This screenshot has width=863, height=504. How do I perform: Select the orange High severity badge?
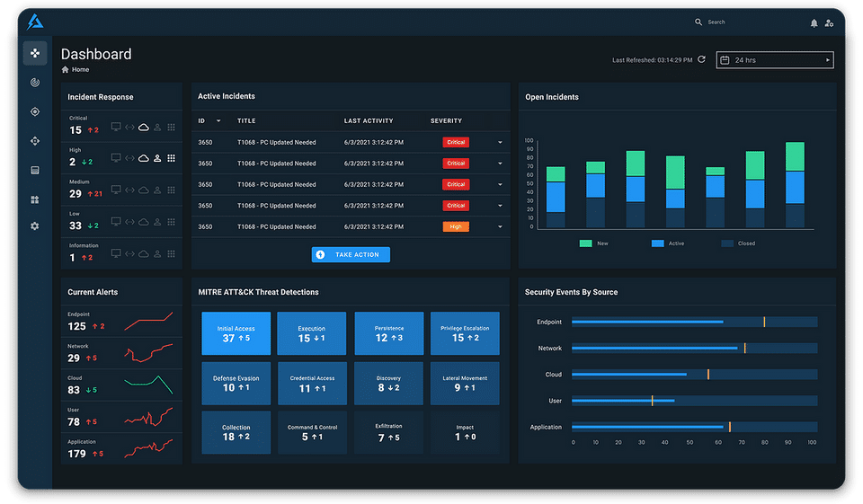(456, 226)
